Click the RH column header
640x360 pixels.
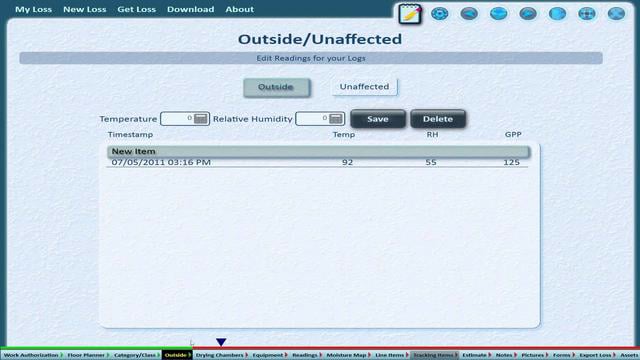(432, 135)
